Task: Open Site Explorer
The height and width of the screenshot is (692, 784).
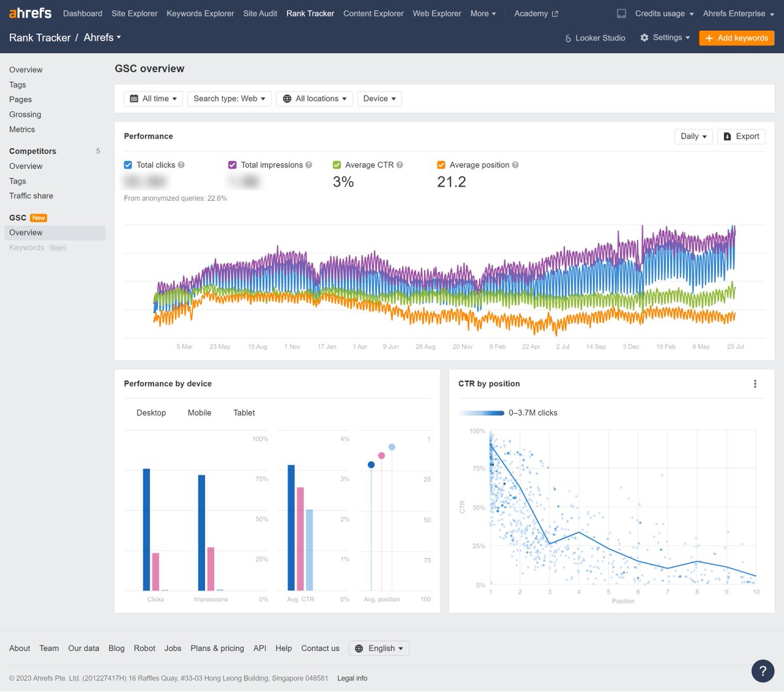Action: pos(135,13)
